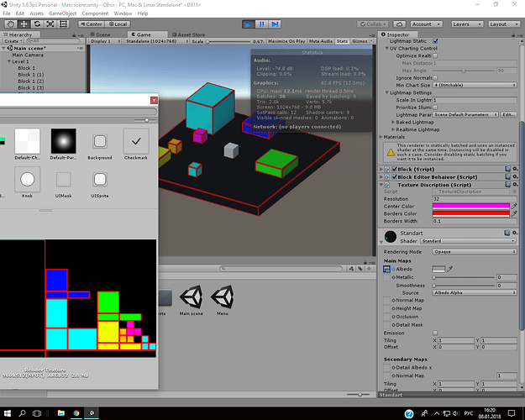525x420 pixels.
Task: Click the Play button
Action: (x=249, y=24)
